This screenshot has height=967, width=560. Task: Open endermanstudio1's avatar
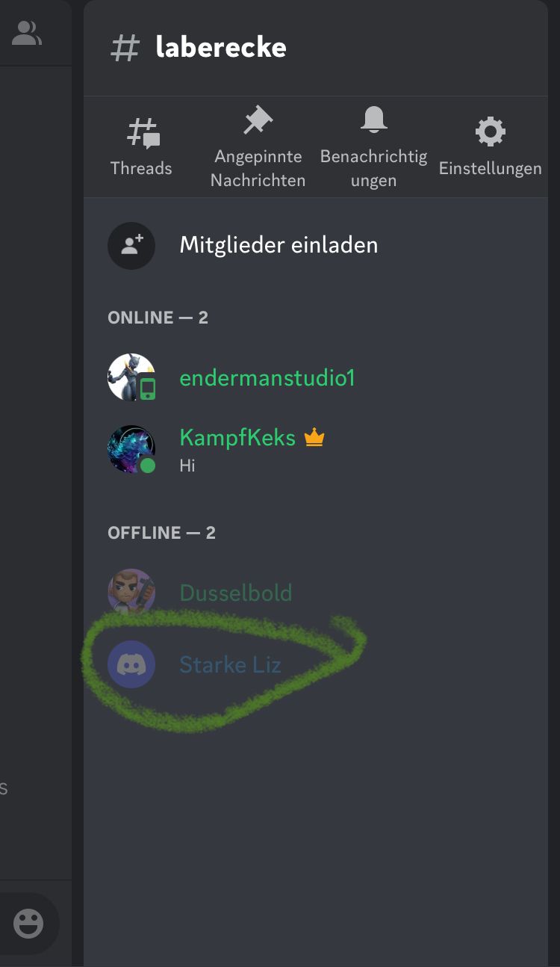click(x=131, y=377)
